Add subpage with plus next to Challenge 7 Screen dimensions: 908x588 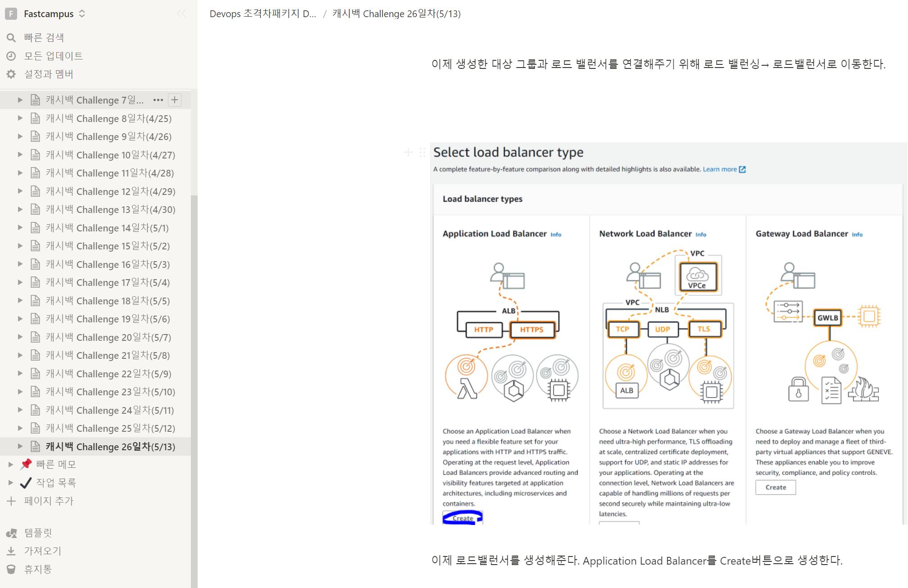tap(175, 100)
